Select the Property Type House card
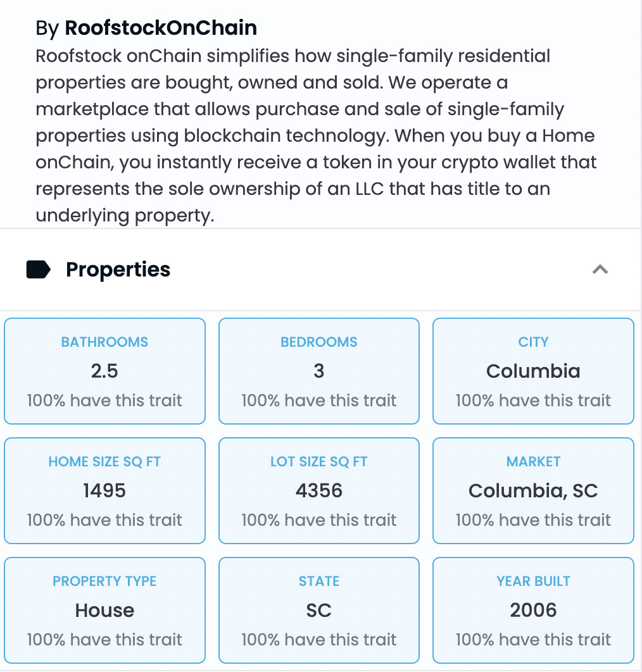Viewport: 642px width, 672px height. [x=104, y=610]
